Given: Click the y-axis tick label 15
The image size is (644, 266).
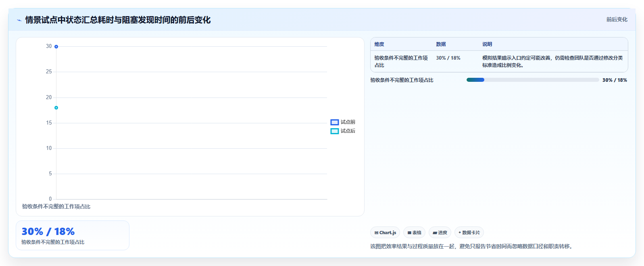Looking at the screenshot, I should pyautogui.click(x=49, y=123).
